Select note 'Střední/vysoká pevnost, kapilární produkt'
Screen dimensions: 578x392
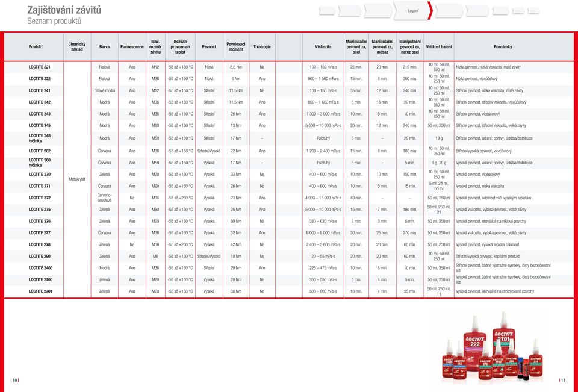(x=487, y=257)
